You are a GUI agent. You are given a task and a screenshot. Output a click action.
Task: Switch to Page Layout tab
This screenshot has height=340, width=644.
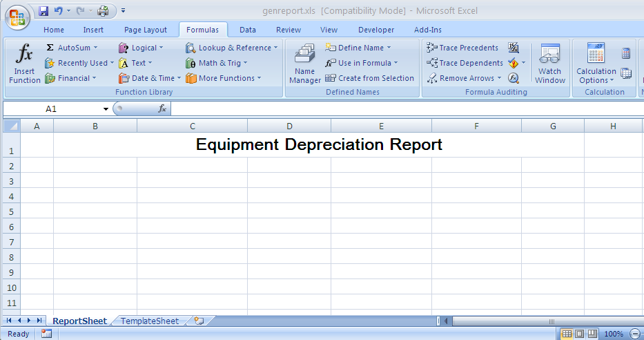[x=146, y=30]
